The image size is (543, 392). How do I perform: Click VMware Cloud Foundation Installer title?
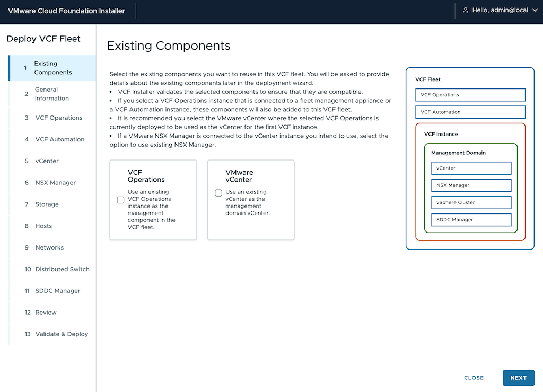pos(66,11)
